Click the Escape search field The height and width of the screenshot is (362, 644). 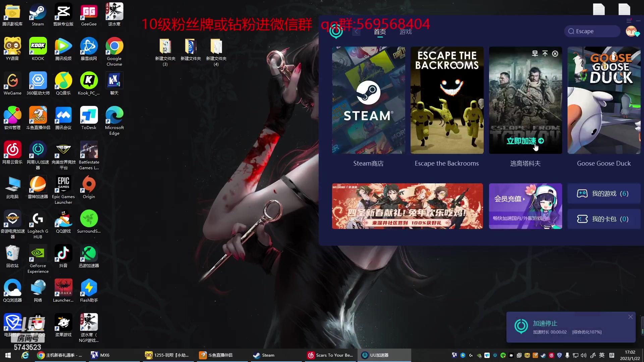(x=592, y=31)
